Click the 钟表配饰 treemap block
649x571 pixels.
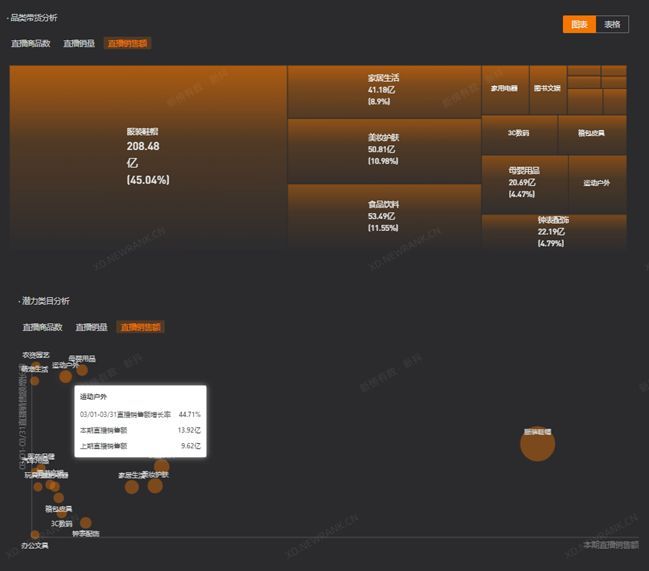pos(554,231)
